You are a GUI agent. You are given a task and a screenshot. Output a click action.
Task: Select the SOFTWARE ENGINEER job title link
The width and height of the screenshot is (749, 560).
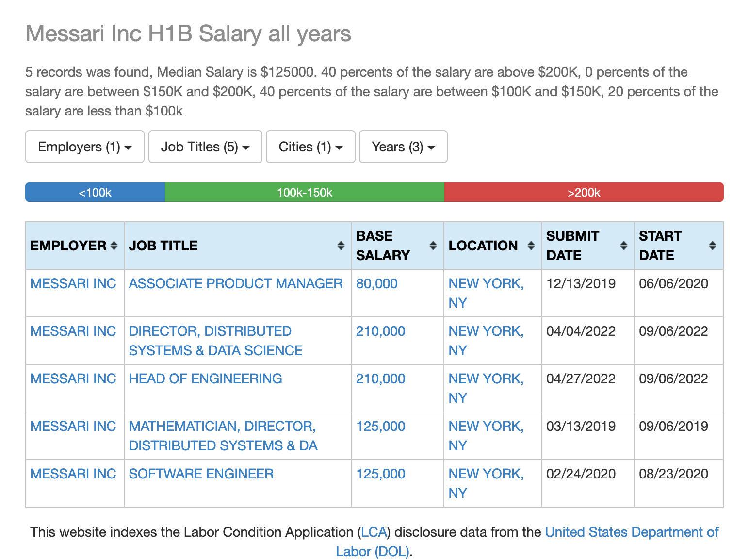click(201, 474)
